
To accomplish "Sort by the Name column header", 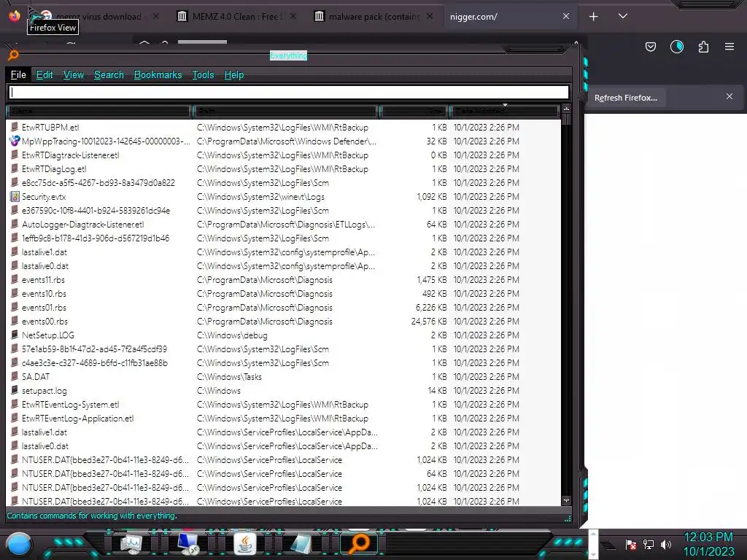I will 99,112.
